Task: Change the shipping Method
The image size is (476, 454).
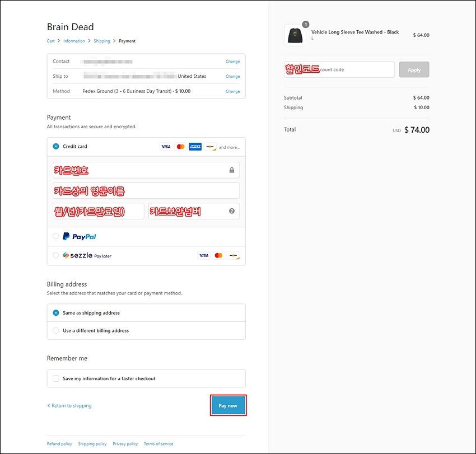Action: click(x=232, y=91)
